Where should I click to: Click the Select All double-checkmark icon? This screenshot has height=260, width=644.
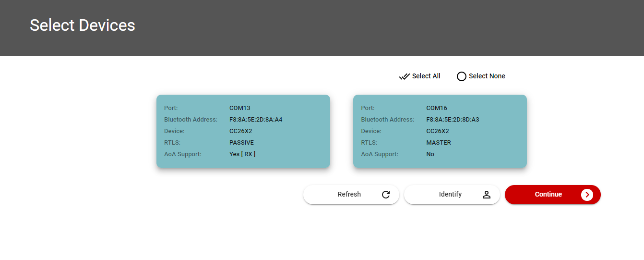(404, 76)
